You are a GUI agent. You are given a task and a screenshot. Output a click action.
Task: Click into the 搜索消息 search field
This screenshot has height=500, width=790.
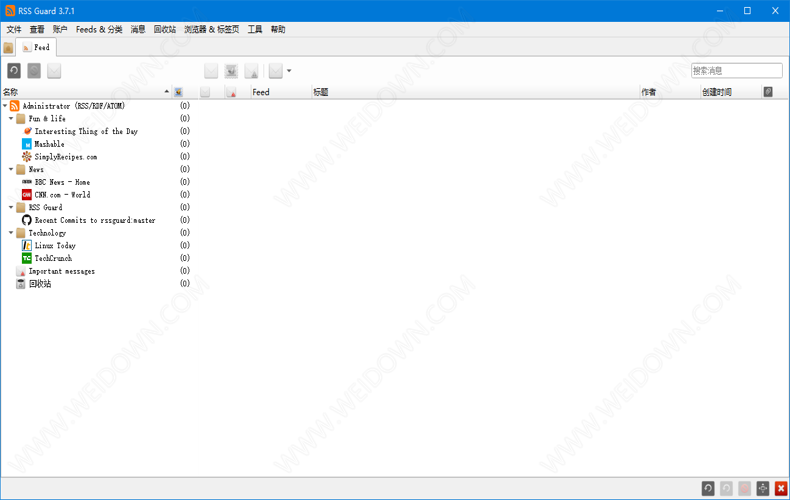click(736, 71)
